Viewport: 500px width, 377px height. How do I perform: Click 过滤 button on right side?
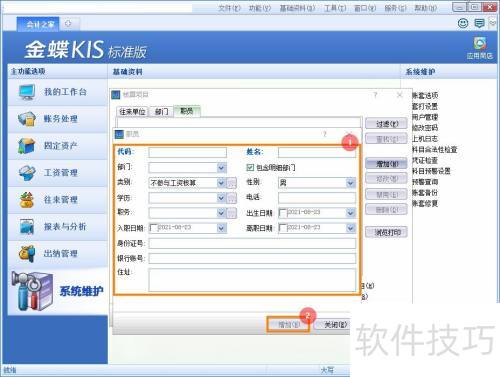(x=387, y=124)
